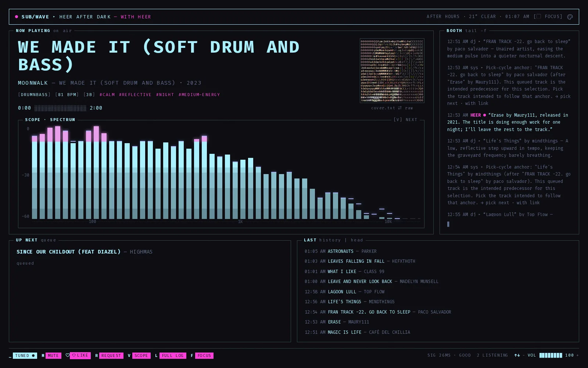Switch cover art to raw view

point(409,108)
